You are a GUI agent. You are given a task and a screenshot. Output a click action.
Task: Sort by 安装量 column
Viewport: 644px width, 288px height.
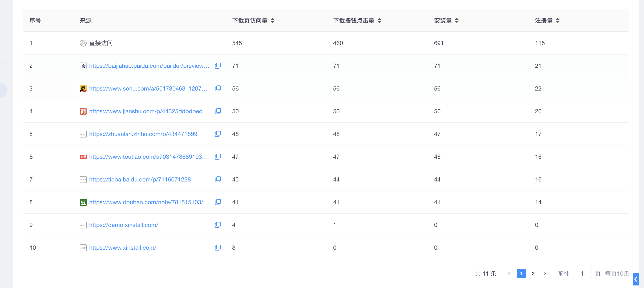[x=457, y=20]
